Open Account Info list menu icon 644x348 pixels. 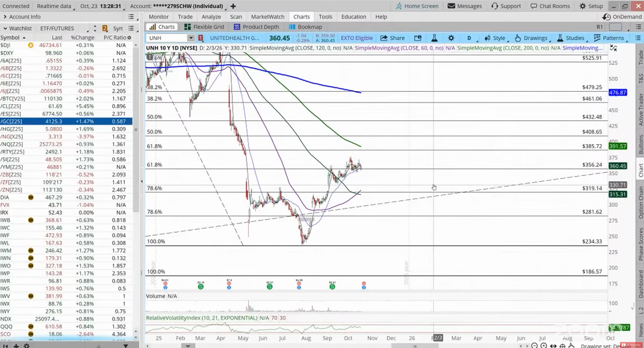coord(131,17)
